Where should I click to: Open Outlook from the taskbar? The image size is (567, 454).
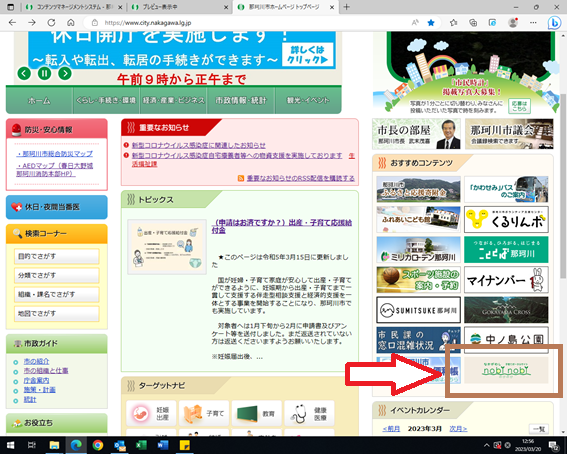(x=119, y=445)
